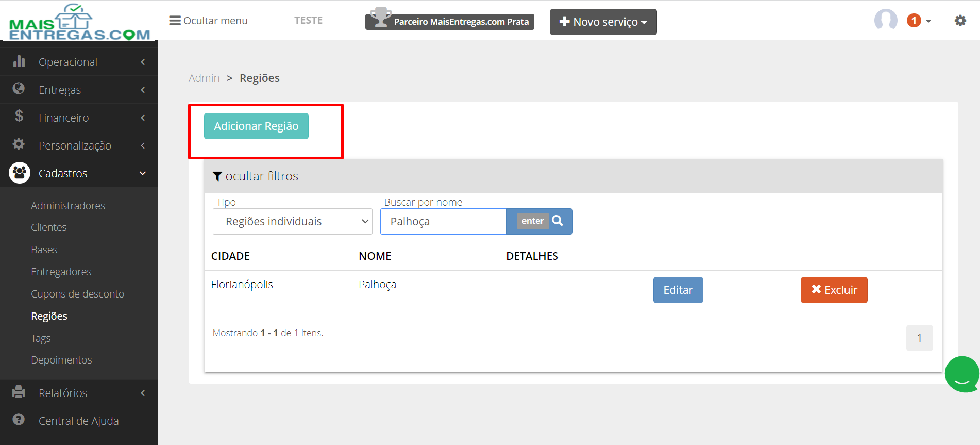This screenshot has height=445, width=980.
Task: Click the Entregas globe icon
Action: (x=19, y=89)
